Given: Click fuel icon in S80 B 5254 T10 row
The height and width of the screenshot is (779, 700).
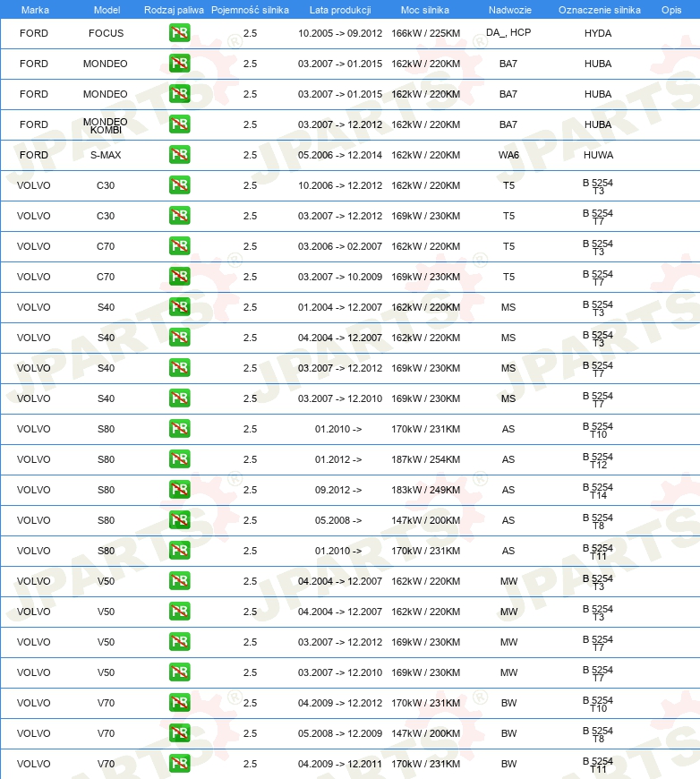Looking at the screenshot, I should [x=179, y=429].
